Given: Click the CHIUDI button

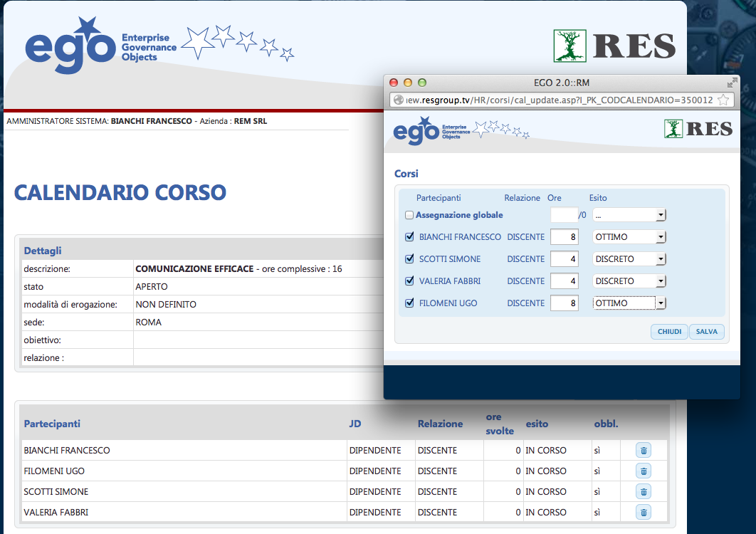Looking at the screenshot, I should point(669,332).
